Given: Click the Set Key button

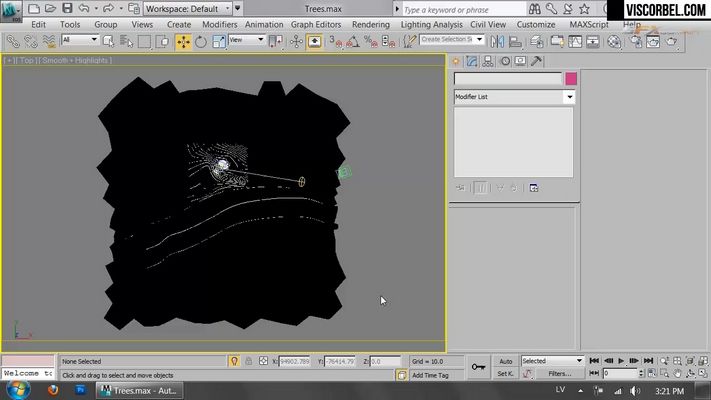Looking at the screenshot, I should [505, 374].
